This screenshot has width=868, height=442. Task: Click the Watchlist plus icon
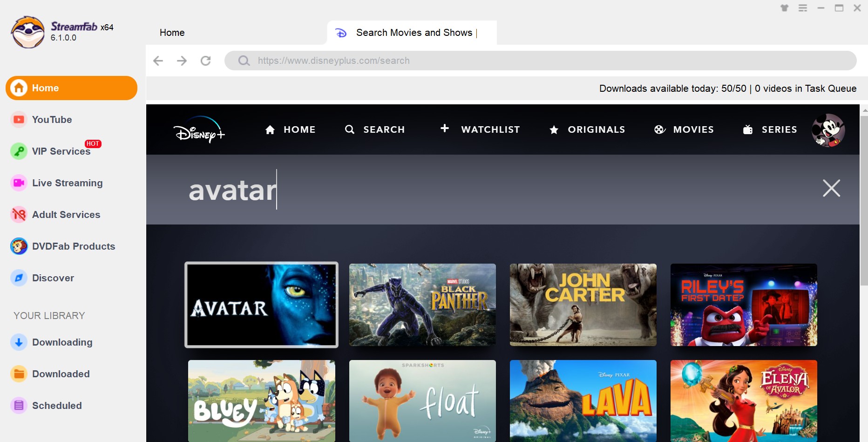point(445,128)
